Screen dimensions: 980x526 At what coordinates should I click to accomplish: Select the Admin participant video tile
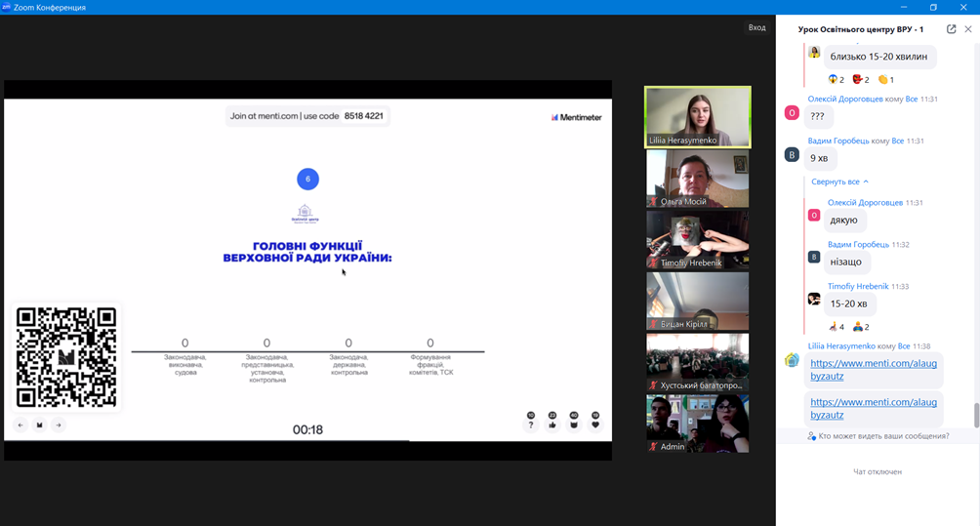click(x=697, y=423)
